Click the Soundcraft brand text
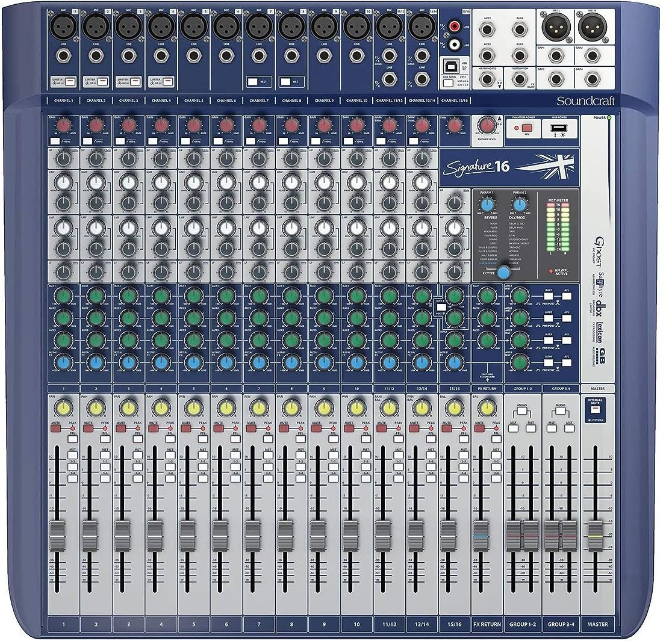Viewport: 672px width, 641px height. pyautogui.click(x=585, y=101)
